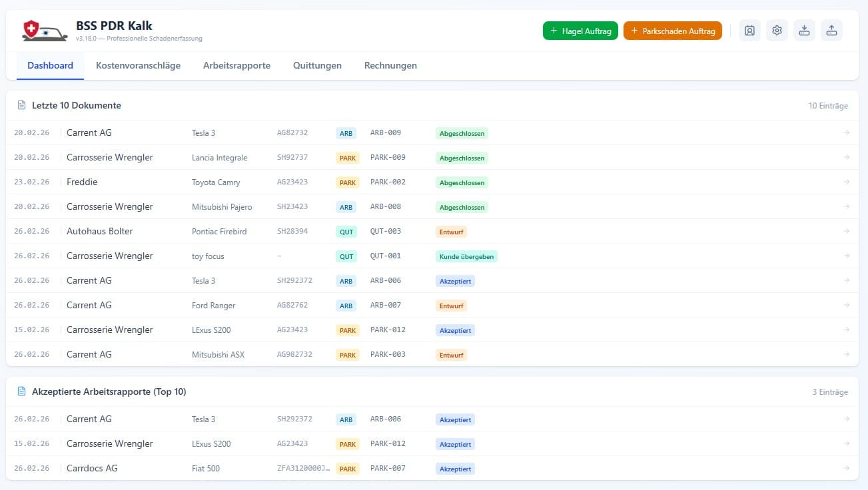The image size is (868, 490).
Task: Click the document icon beside Akzeptierte Arbeitsrapporte
Action: click(22, 391)
